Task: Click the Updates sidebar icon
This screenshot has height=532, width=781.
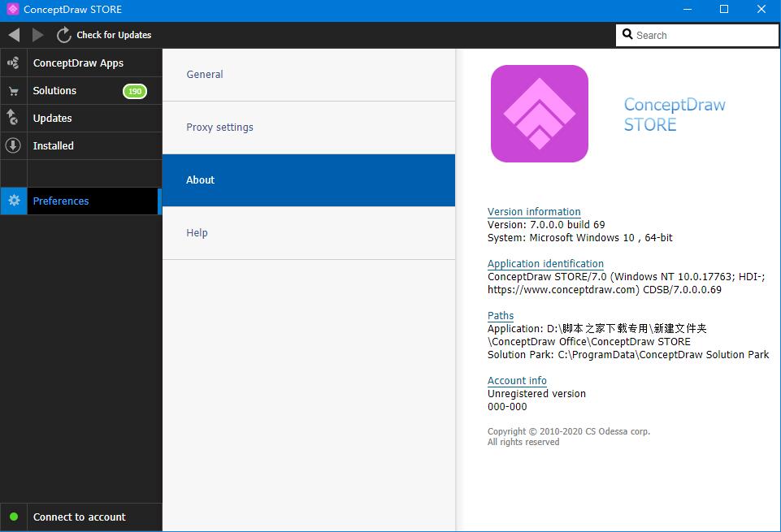Action: coord(12,118)
